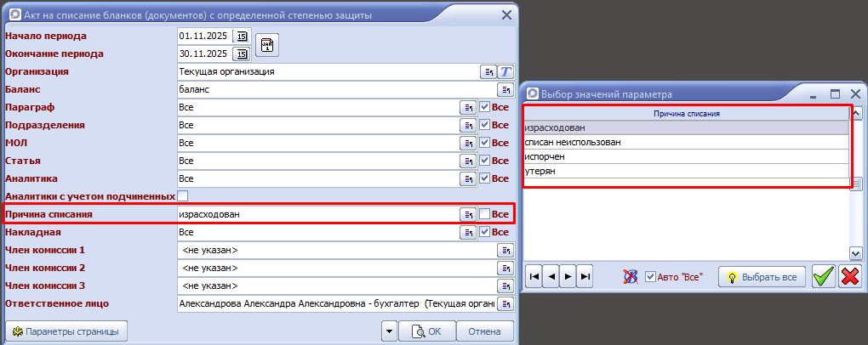Click the JAN period selection icon

(268, 45)
